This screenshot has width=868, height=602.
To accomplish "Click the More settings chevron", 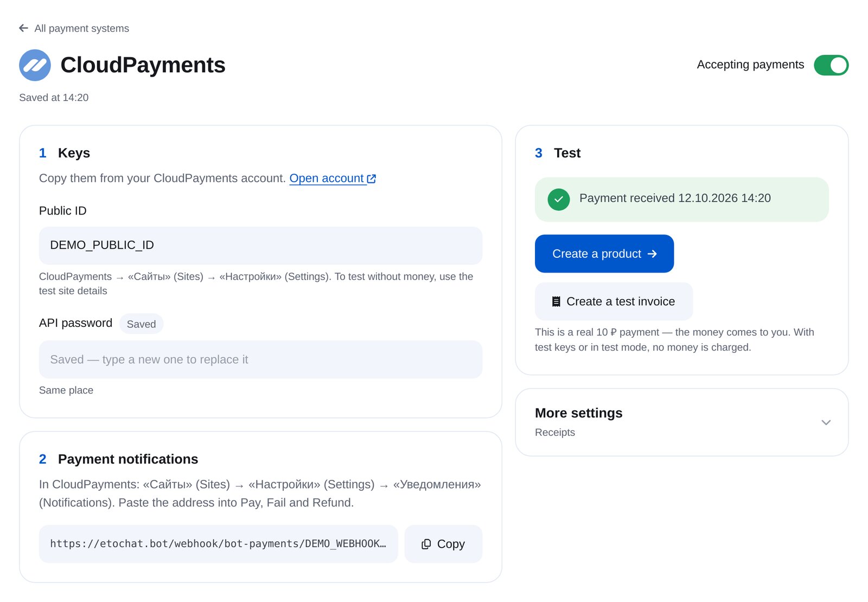I will point(826,422).
